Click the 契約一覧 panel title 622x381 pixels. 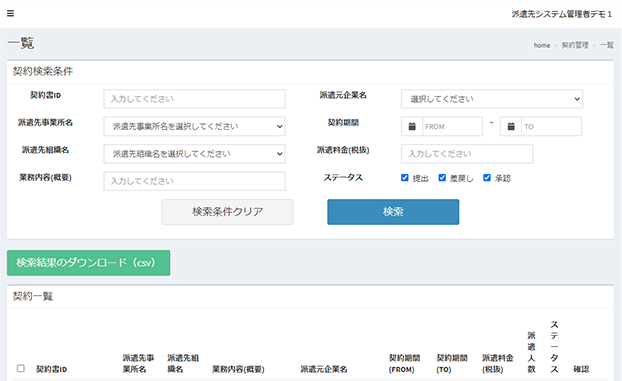point(33,296)
